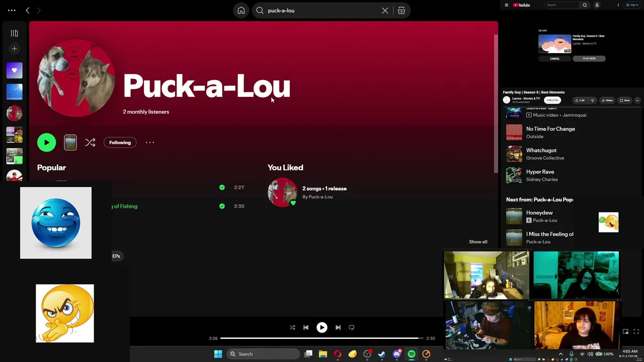Submit the YouTube search with the magnifier button
644x362 pixels.
[585, 5]
